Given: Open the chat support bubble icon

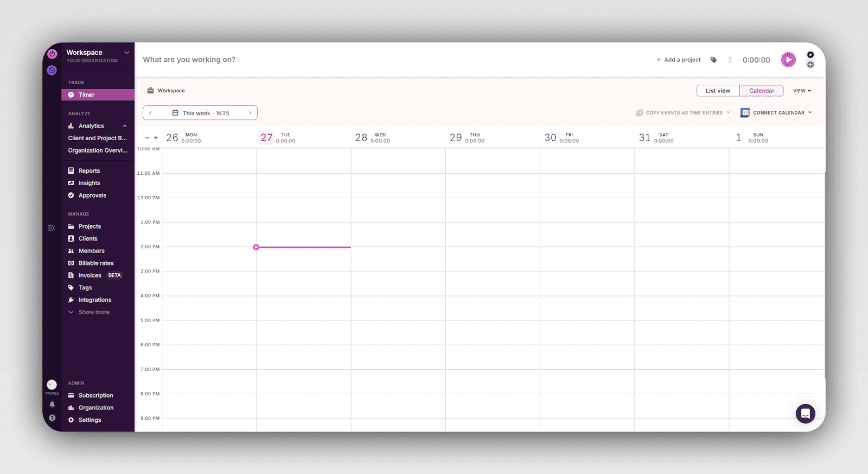Looking at the screenshot, I should click(x=805, y=414).
